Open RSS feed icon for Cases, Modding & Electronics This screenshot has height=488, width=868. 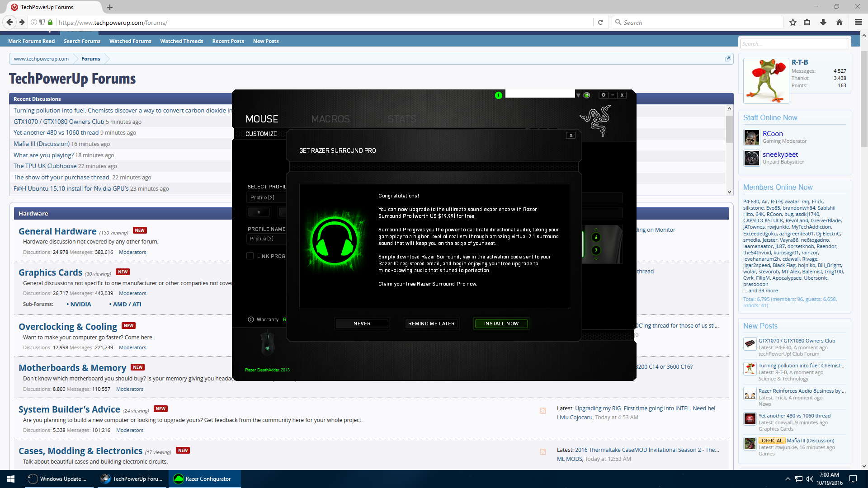(542, 452)
